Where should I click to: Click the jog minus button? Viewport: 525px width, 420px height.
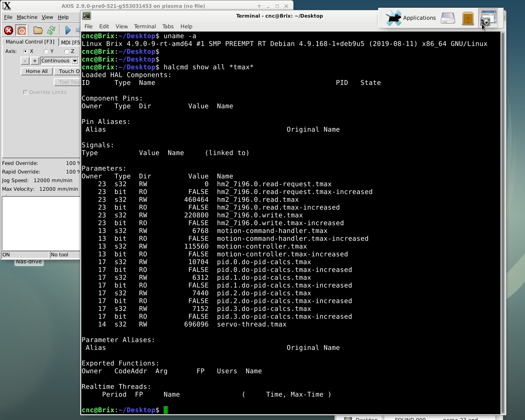point(25,61)
